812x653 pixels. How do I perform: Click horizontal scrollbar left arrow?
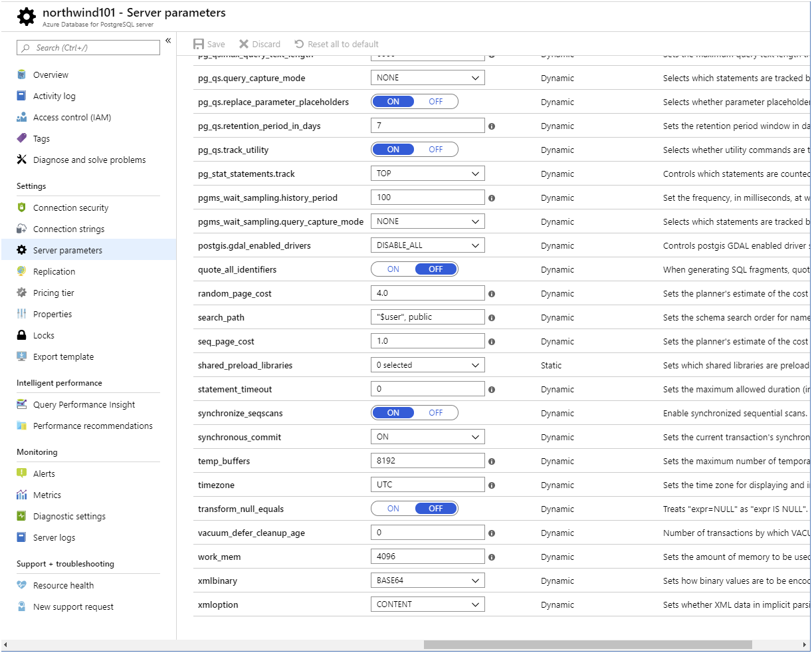tap(5, 644)
